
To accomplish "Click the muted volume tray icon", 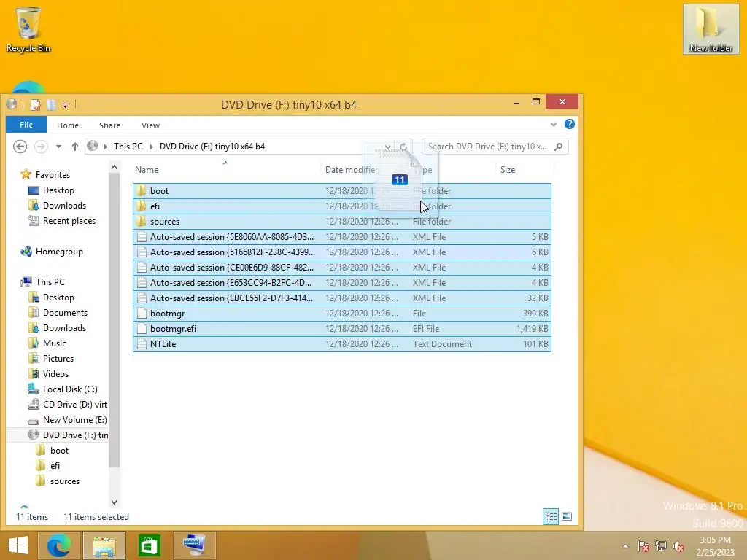I will point(678,546).
